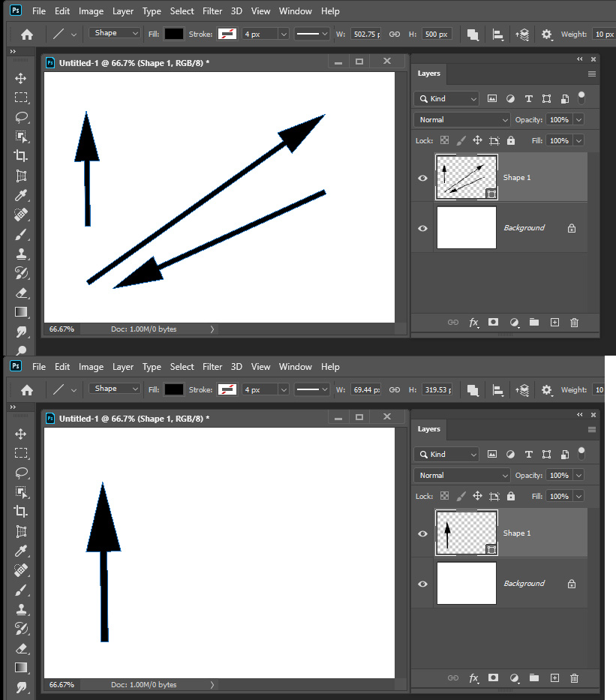616x700 pixels.
Task: Select the Crop tool
Action: coord(20,156)
